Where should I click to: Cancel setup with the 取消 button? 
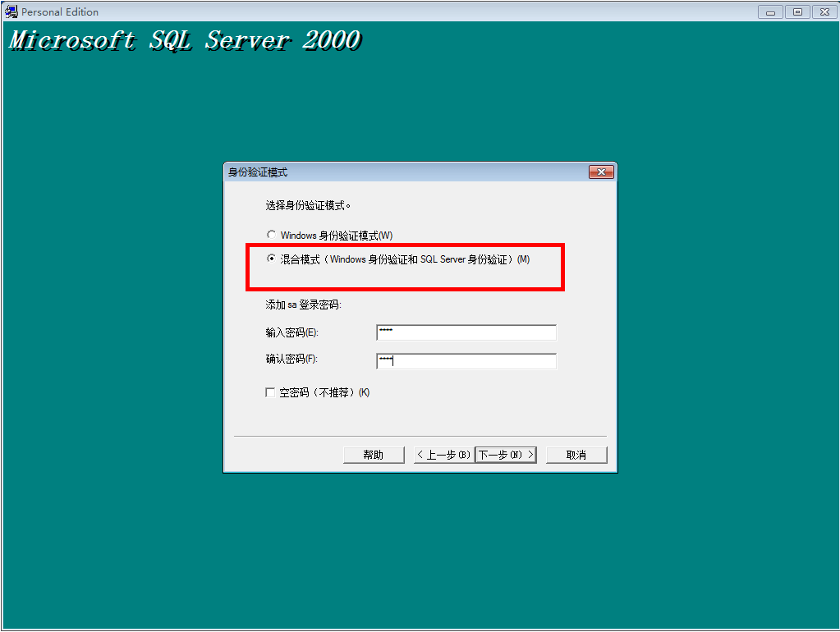[576, 454]
